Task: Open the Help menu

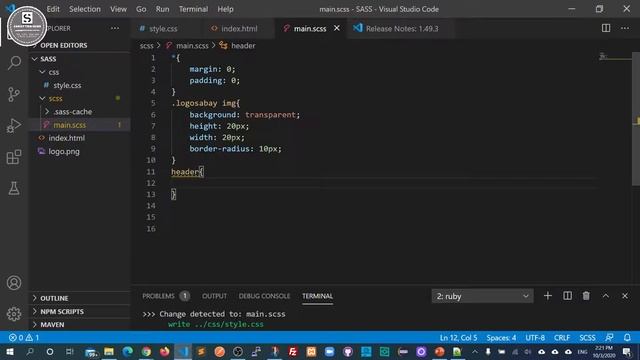Action: pos(225,9)
